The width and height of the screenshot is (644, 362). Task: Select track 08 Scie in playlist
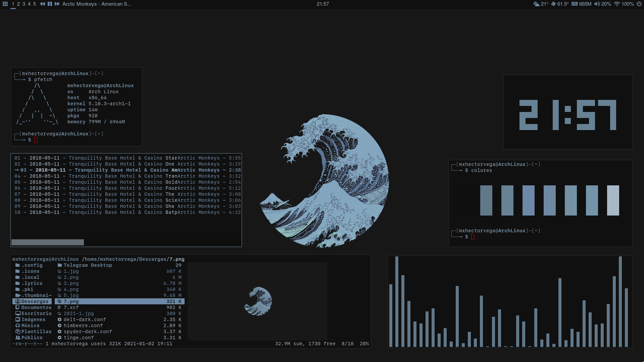[127, 200]
